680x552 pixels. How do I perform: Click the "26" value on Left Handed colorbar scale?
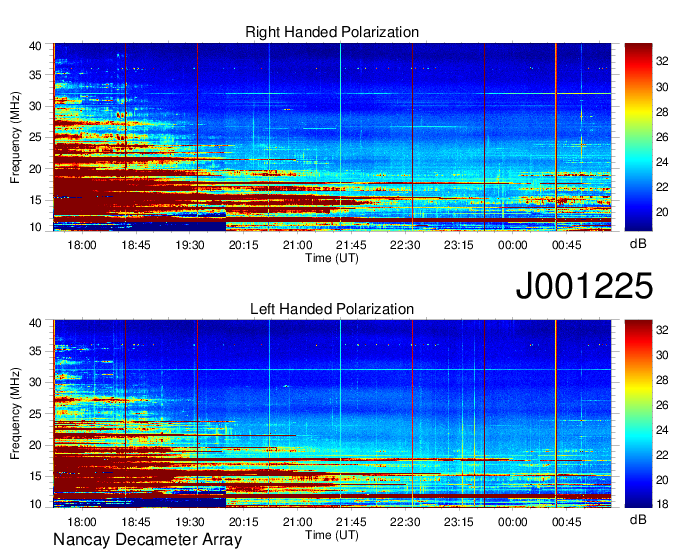pyautogui.click(x=662, y=405)
